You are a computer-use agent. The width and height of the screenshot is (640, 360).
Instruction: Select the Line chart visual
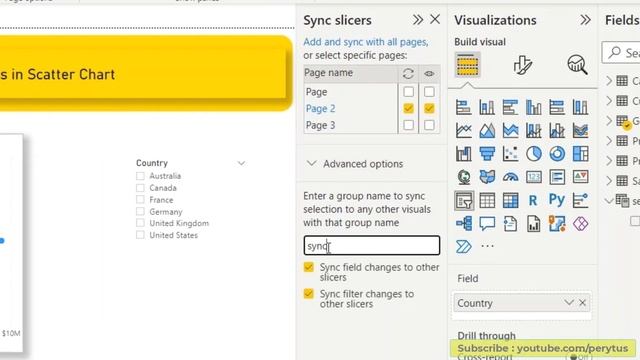point(464,131)
